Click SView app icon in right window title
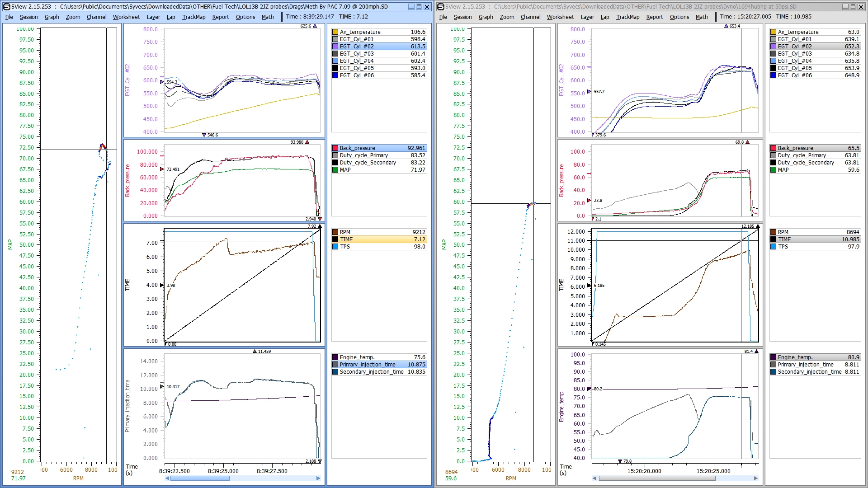Image resolution: width=868 pixels, height=488 pixels. (x=440, y=7)
